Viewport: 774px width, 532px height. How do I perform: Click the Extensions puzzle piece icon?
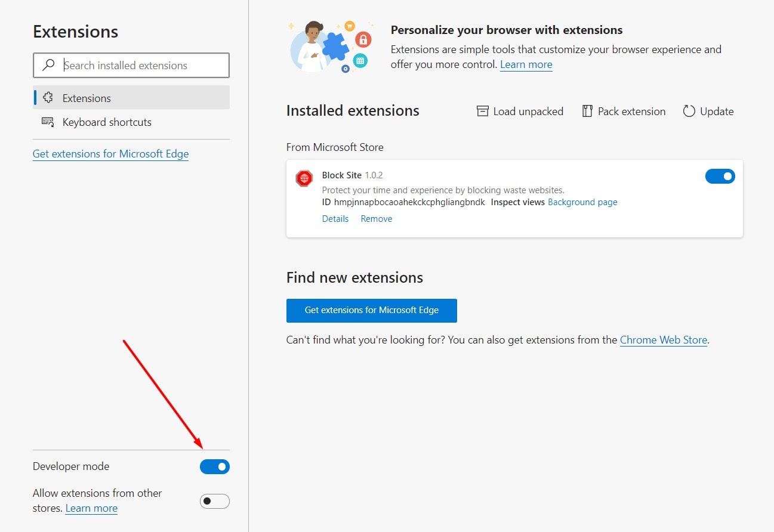pos(48,98)
